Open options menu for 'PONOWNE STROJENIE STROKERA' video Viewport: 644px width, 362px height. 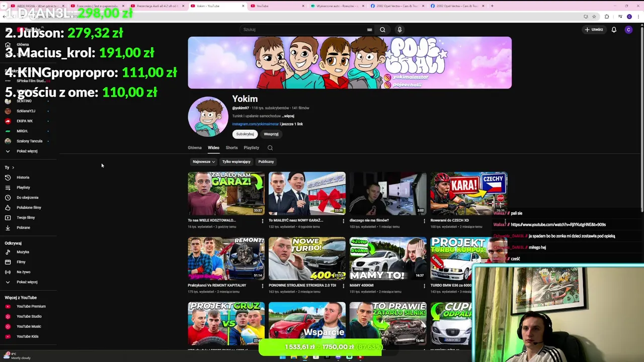click(x=343, y=286)
